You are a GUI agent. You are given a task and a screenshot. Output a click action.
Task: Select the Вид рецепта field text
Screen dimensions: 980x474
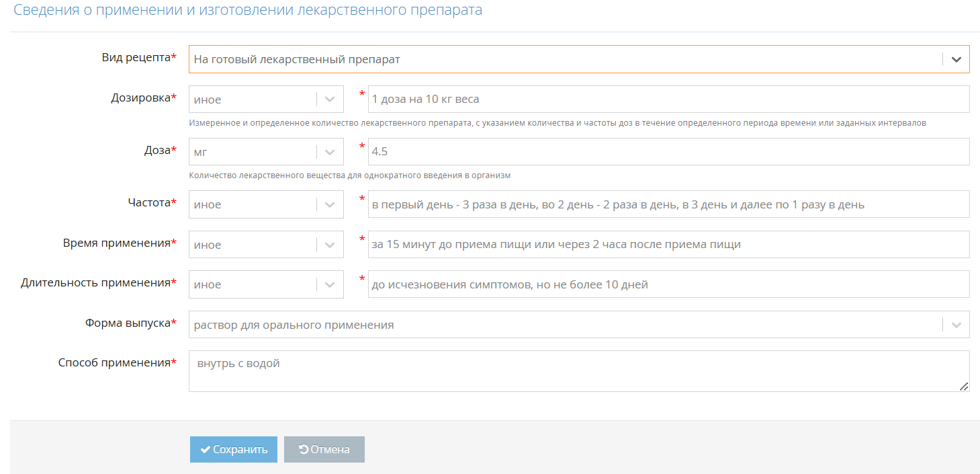pyautogui.click(x=297, y=59)
